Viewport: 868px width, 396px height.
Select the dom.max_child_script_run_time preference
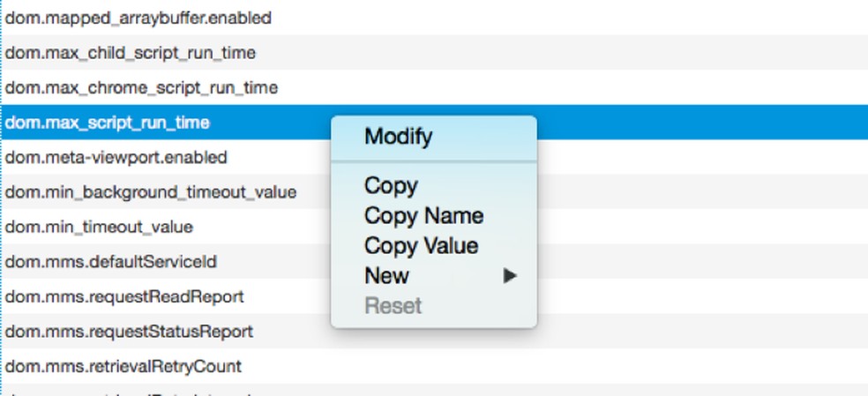(x=131, y=53)
